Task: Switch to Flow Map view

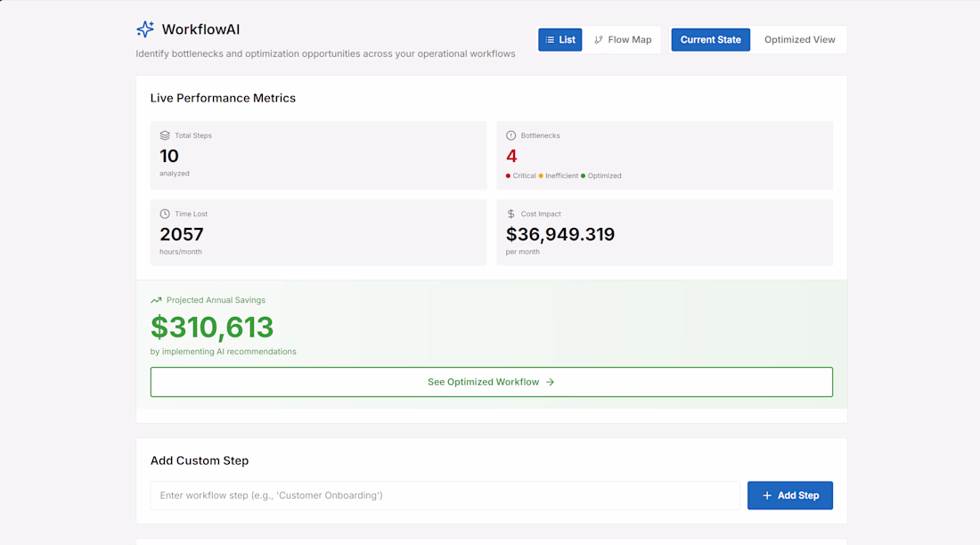Action: click(x=623, y=39)
